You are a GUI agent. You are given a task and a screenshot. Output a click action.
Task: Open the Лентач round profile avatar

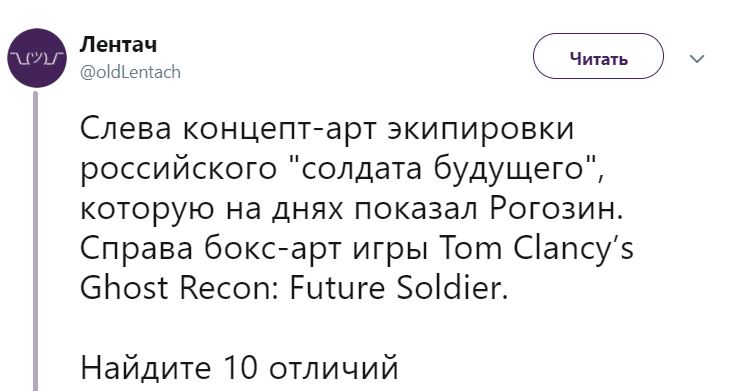tap(37, 58)
